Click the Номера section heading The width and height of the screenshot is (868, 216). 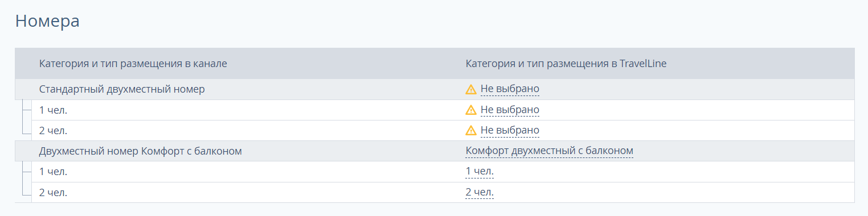coord(47,21)
